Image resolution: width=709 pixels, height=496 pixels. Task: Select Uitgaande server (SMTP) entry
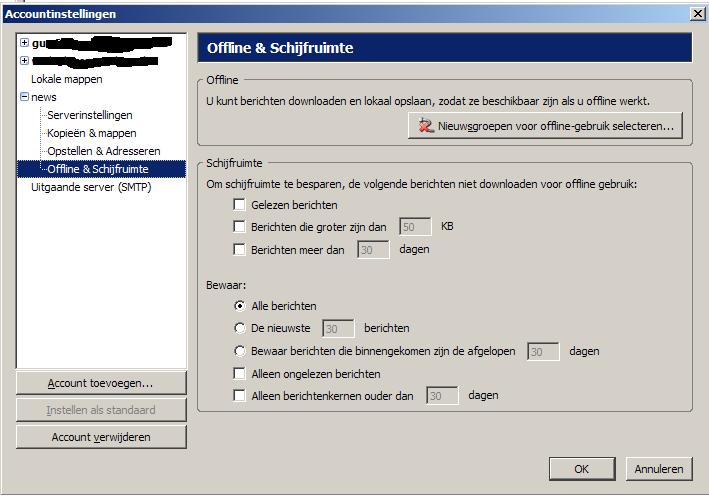tap(91, 187)
